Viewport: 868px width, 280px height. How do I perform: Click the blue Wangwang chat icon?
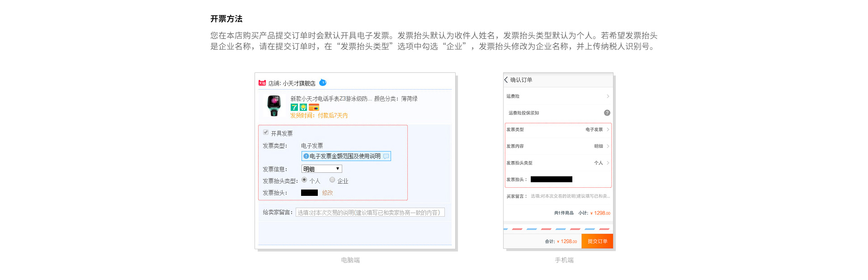coord(322,82)
